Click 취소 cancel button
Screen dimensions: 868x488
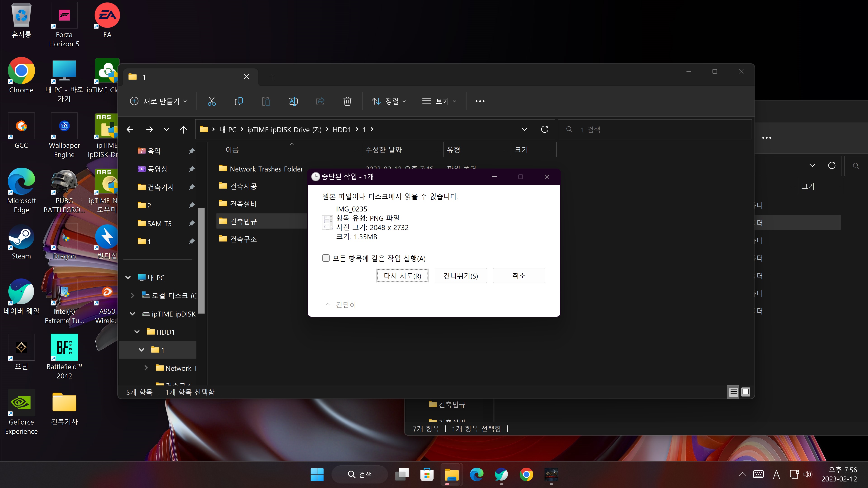click(x=519, y=276)
